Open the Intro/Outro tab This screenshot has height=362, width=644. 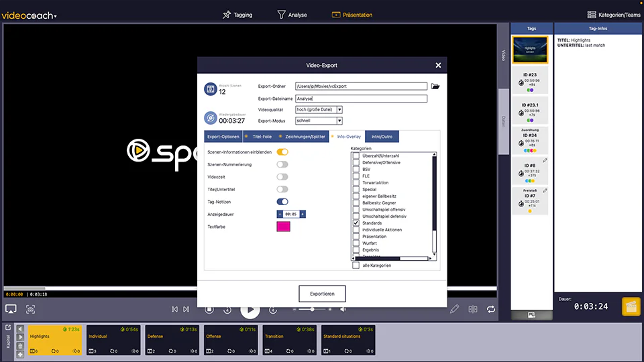click(x=382, y=137)
